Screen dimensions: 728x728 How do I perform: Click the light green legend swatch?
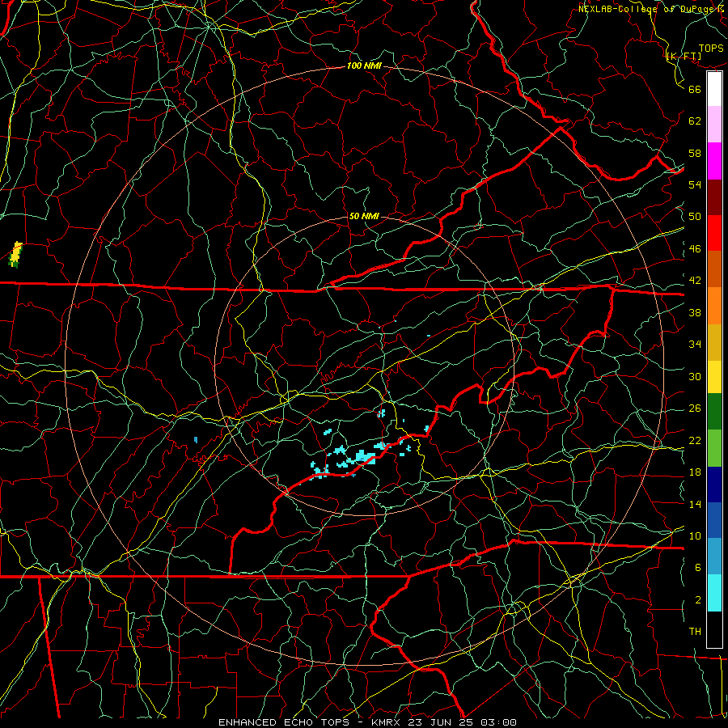click(x=714, y=447)
